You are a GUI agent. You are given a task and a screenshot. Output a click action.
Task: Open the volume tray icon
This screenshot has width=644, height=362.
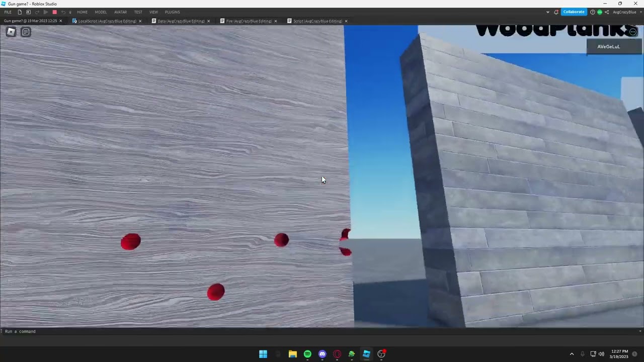click(601, 354)
